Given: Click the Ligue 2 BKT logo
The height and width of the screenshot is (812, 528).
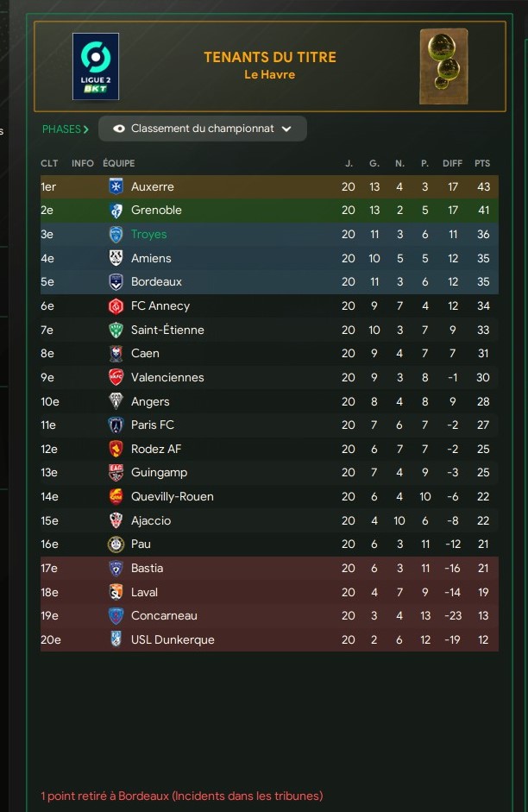Looking at the screenshot, I should pyautogui.click(x=96, y=66).
